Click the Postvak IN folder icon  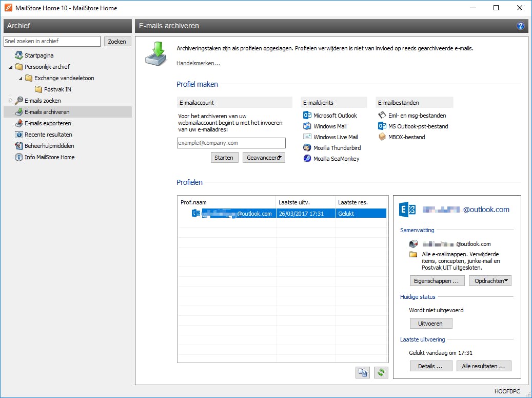click(38, 89)
